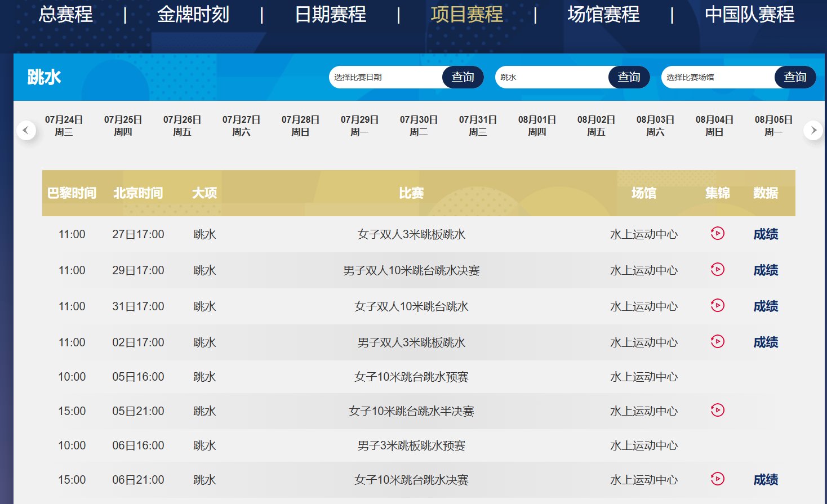View 成绩 for 女子双人10米跳台跳水
827x504 pixels.
766,306
